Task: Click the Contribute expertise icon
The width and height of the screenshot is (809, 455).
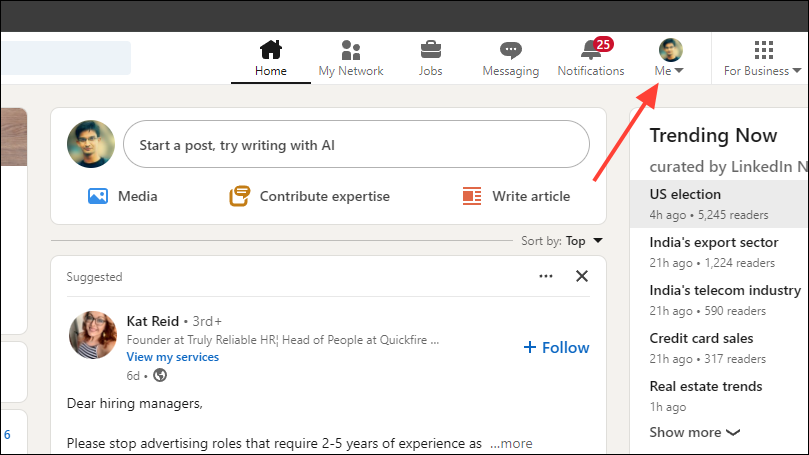Action: click(239, 196)
